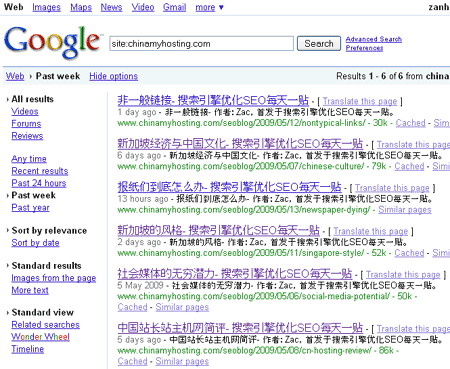Click 'Standard view' selected option
This screenshot has height=369, width=450.
coord(43,312)
